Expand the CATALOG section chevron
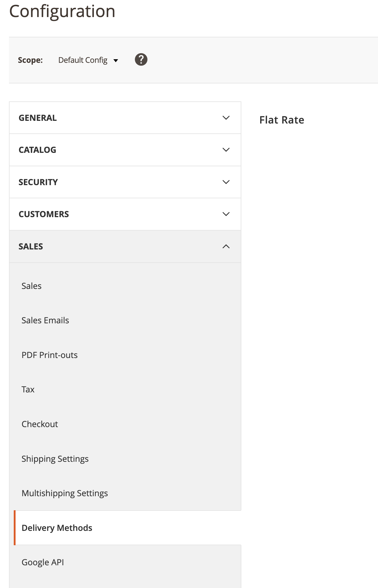This screenshot has width=378, height=588. click(x=226, y=150)
